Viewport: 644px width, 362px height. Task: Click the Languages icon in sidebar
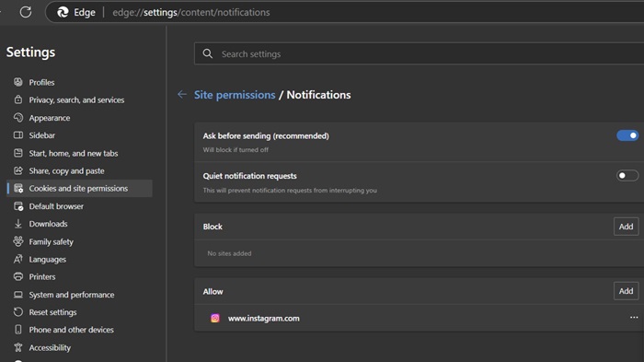tap(18, 259)
